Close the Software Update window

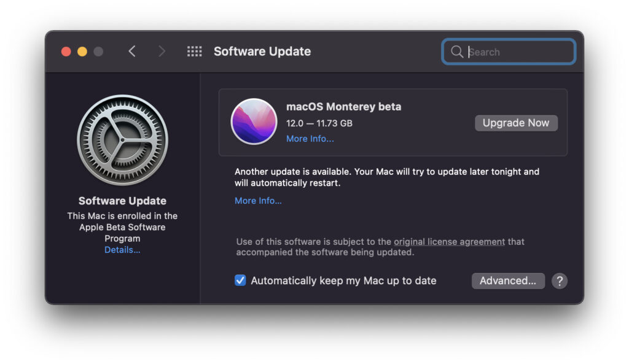click(x=66, y=52)
